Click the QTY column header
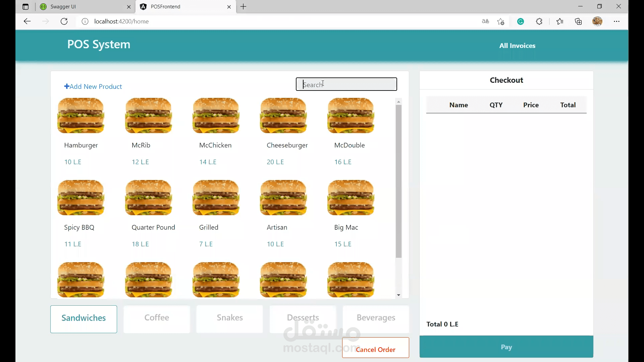 (496, 105)
